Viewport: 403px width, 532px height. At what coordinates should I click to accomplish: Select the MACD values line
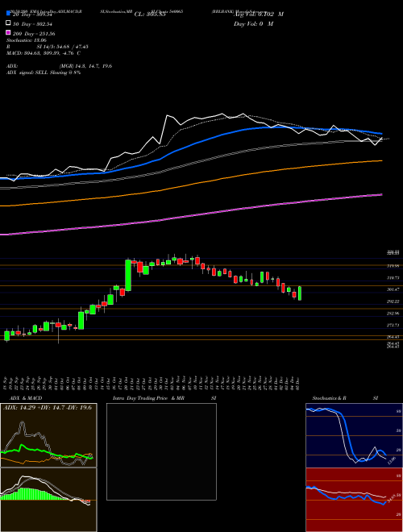44,53
